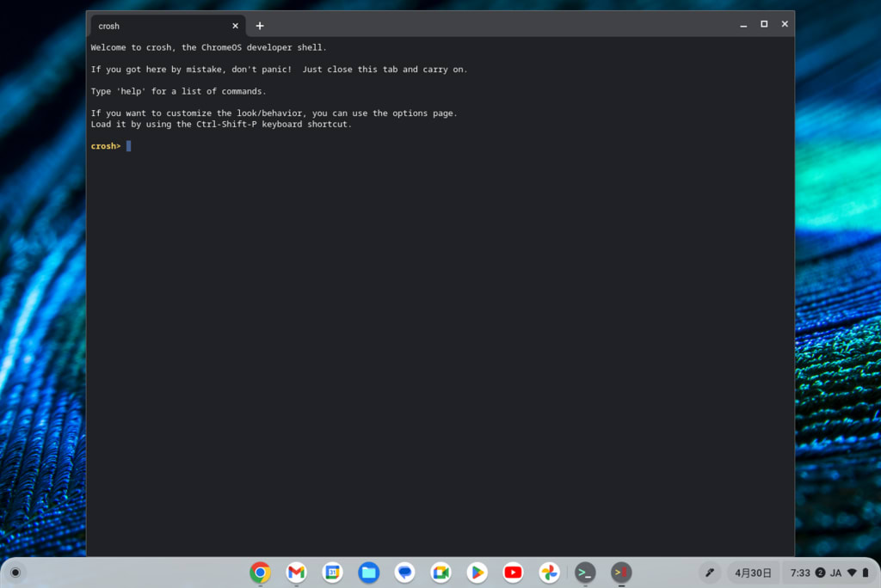Close the crosh window
881x588 pixels.
click(785, 24)
